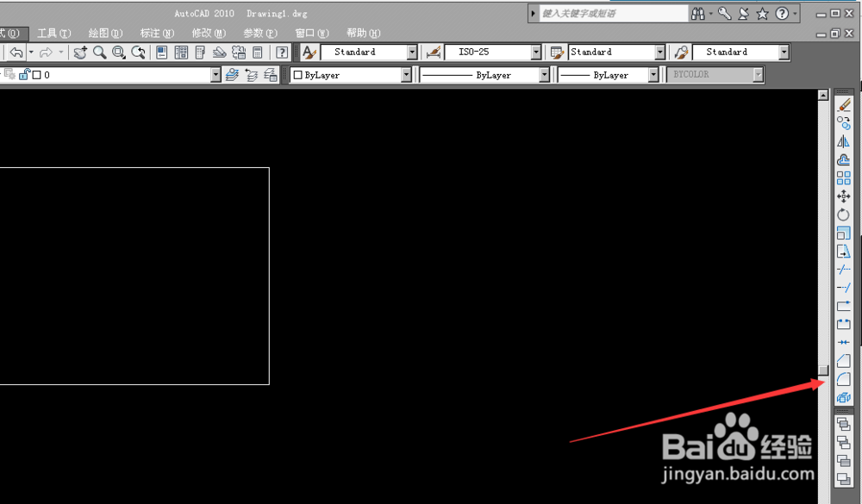This screenshot has width=862, height=504.
Task: Toggle layer 0 lock icon
Action: [x=25, y=74]
